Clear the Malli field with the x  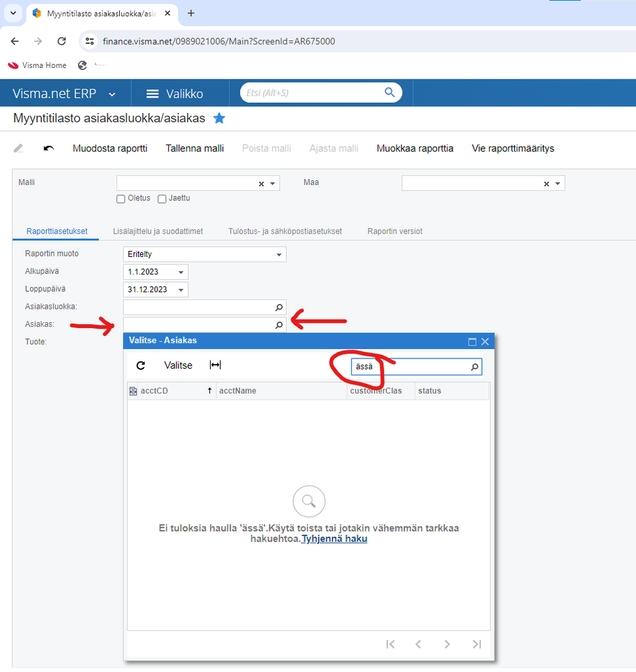[261, 184]
